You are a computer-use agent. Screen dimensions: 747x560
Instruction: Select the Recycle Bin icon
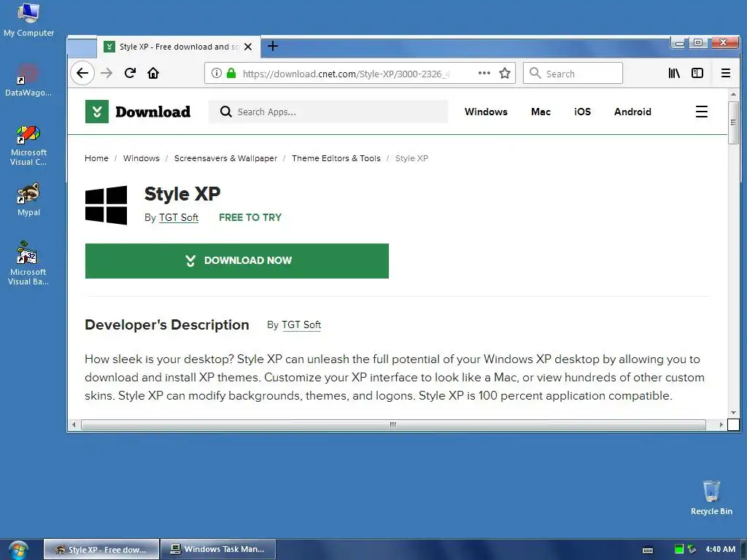tap(711, 497)
